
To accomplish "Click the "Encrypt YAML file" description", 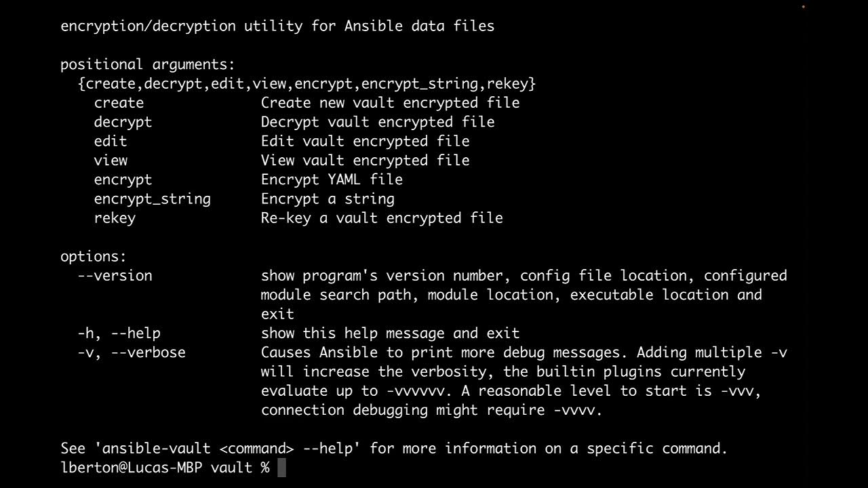I will tap(332, 180).
